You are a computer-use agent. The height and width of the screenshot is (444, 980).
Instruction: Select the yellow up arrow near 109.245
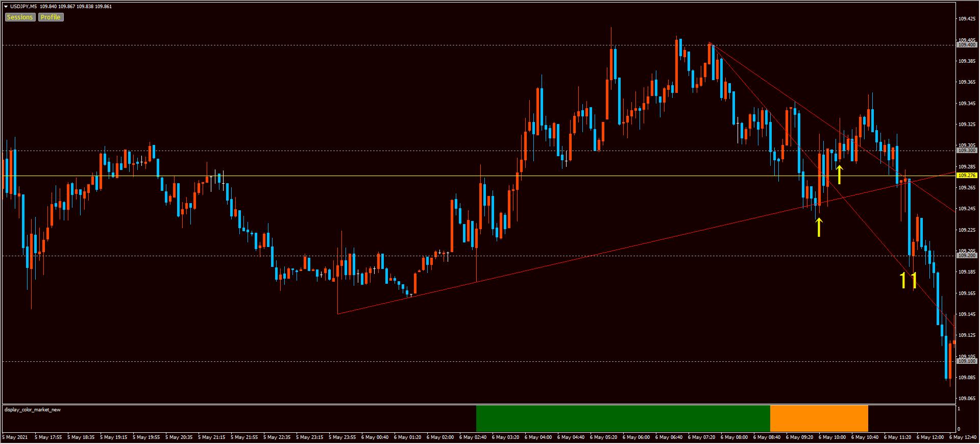click(819, 227)
